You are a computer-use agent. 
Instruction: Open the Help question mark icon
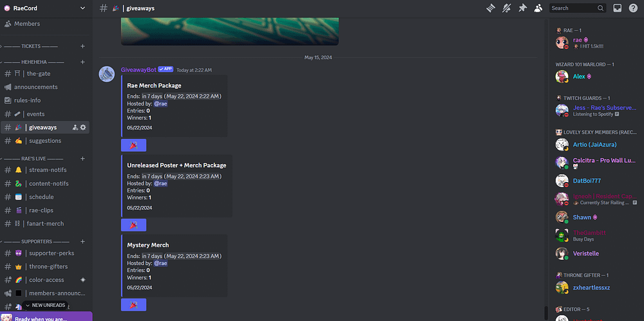633,8
